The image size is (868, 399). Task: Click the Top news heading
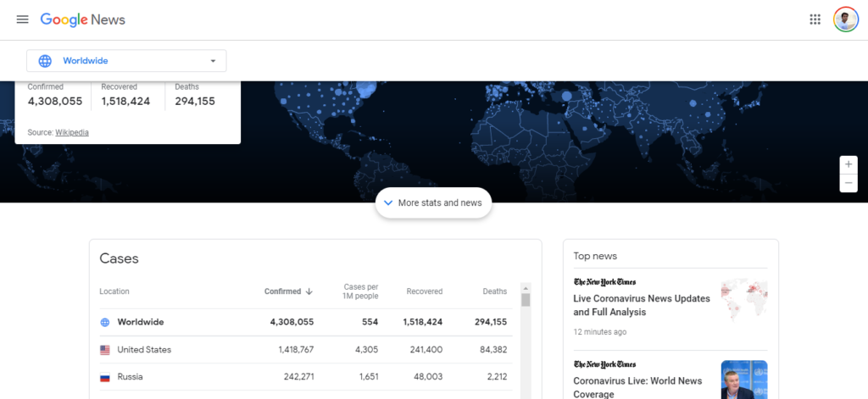[x=595, y=256]
